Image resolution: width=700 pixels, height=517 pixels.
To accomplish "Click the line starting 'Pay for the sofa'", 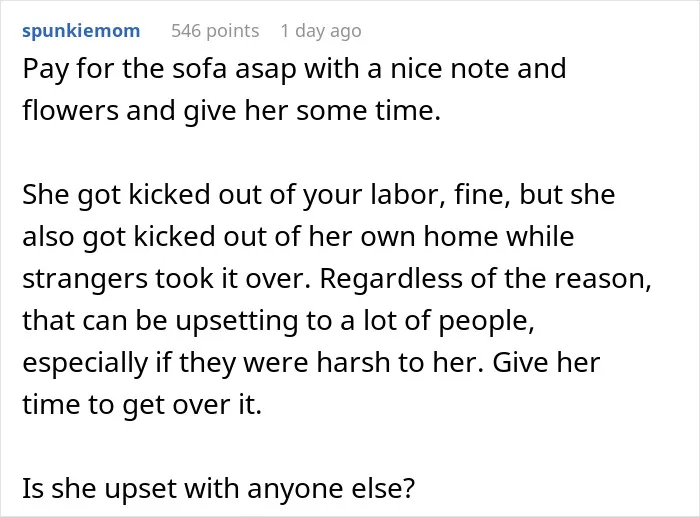I will pyautogui.click(x=294, y=69).
